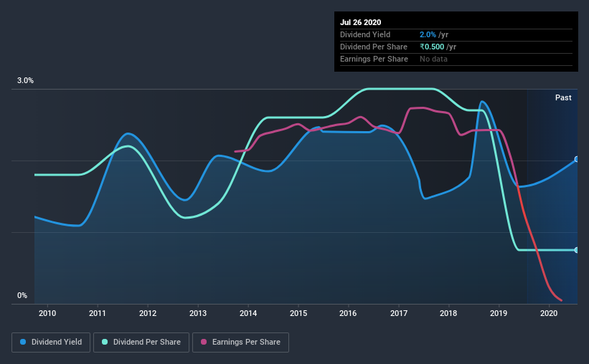Click the 2017 x-axis label
The height and width of the screenshot is (364, 589).
click(399, 313)
